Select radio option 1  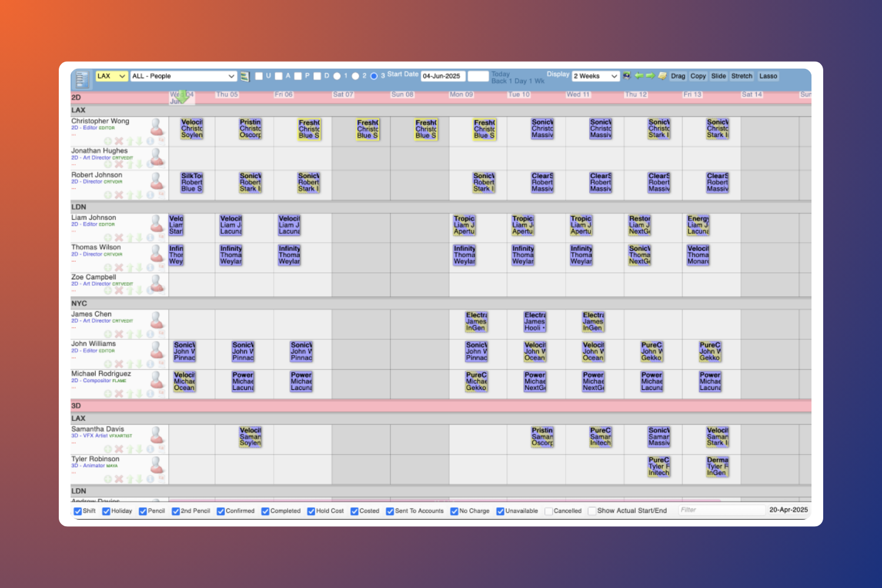337,76
